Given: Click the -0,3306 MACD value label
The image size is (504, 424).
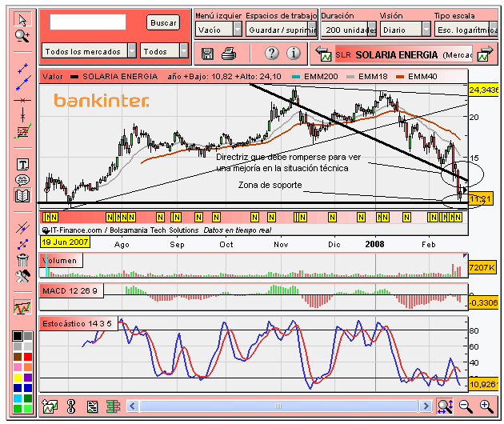Looking at the screenshot, I should pos(483,302).
